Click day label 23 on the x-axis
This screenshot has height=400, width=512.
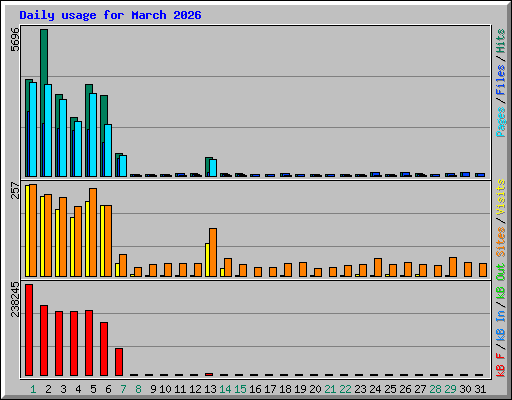[360, 389]
